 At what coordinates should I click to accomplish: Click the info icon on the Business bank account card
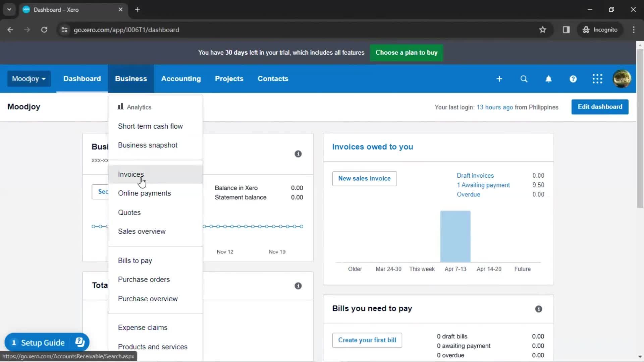tap(298, 154)
